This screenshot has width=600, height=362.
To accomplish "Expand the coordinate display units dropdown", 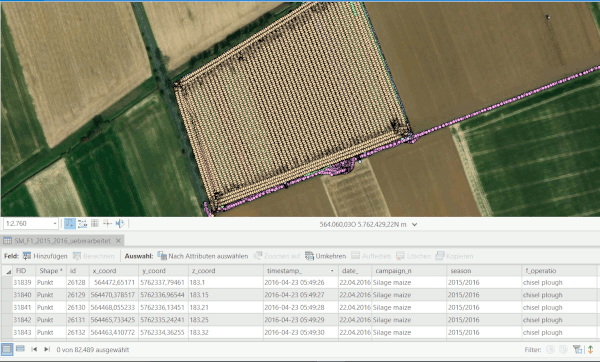I will coord(414,225).
